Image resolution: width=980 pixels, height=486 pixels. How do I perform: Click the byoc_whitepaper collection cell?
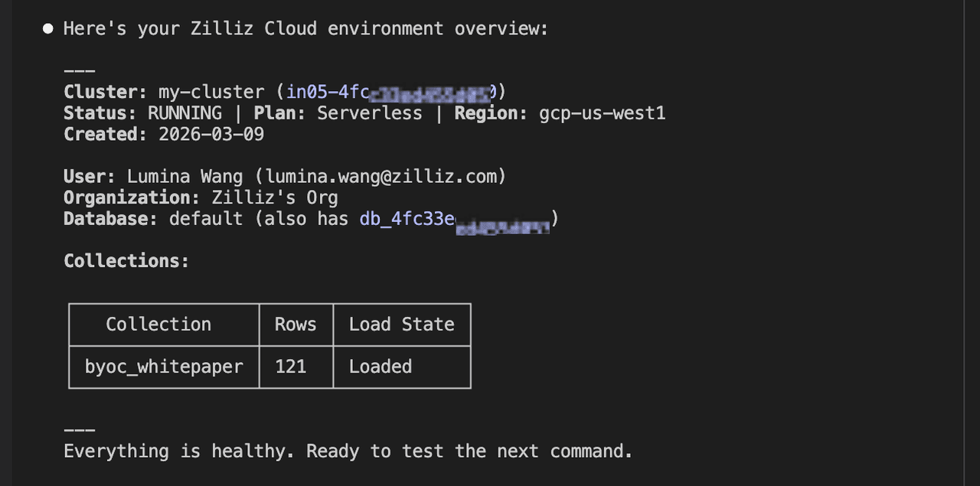(164, 367)
